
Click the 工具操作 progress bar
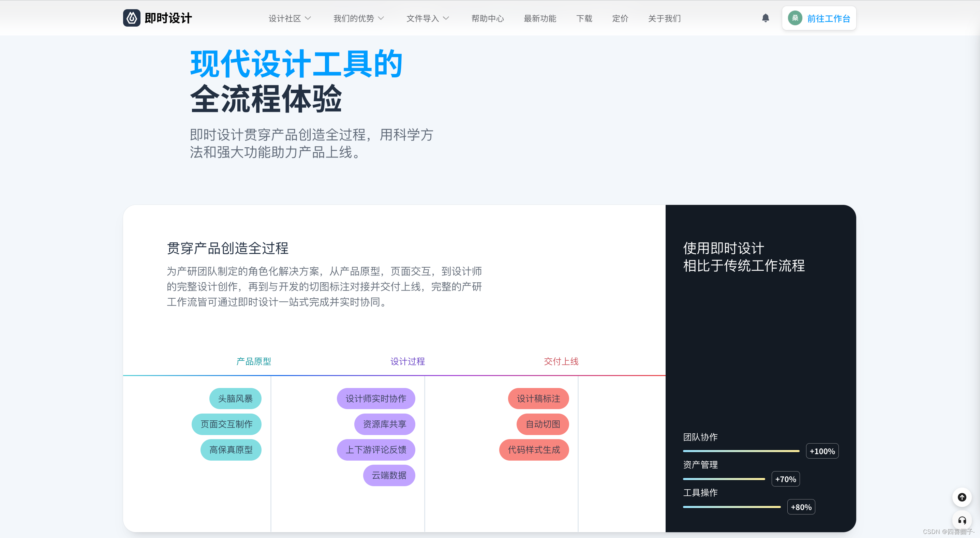pos(731,507)
